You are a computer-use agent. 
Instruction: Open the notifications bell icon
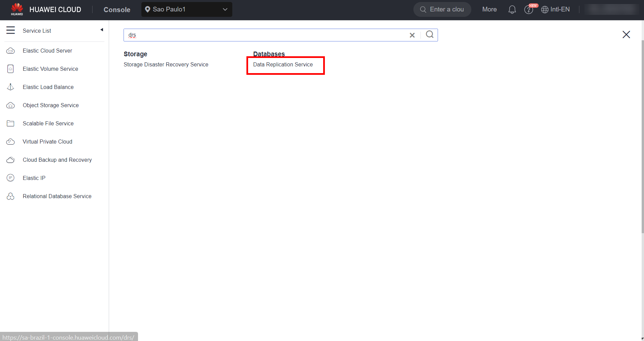(x=512, y=9)
